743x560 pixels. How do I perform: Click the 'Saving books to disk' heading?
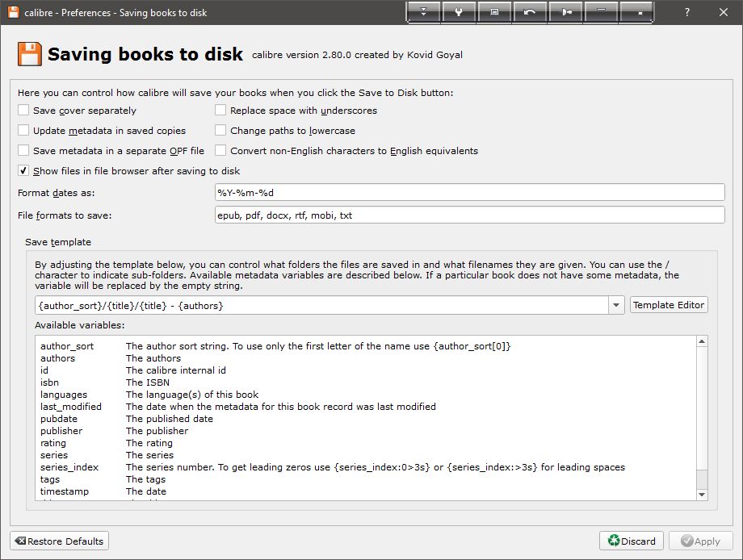coord(145,54)
